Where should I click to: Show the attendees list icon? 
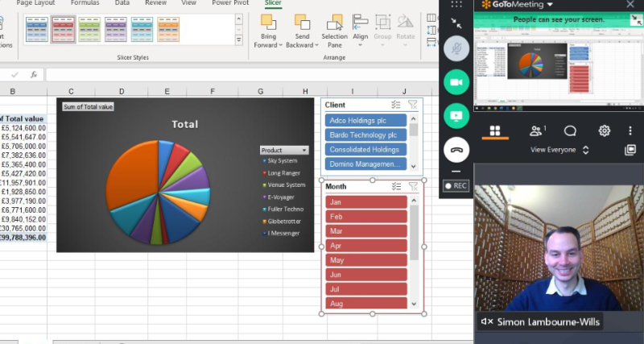coord(535,131)
